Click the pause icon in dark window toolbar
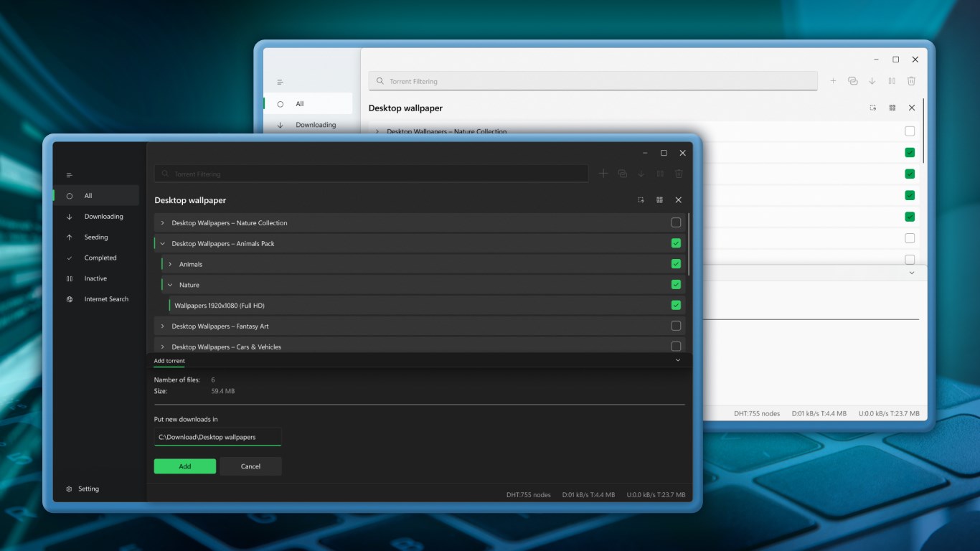This screenshot has width=980, height=551. (660, 174)
